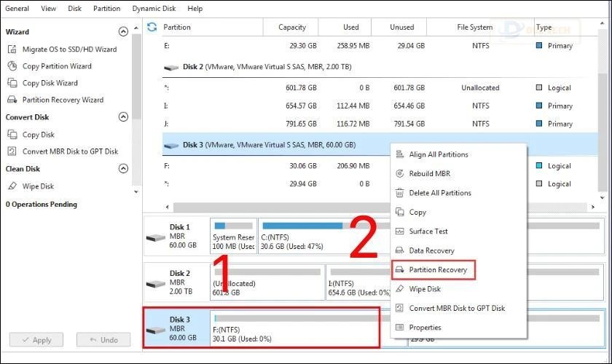This screenshot has width=612, height=364.
Task: Open the View menu
Action: tap(48, 8)
